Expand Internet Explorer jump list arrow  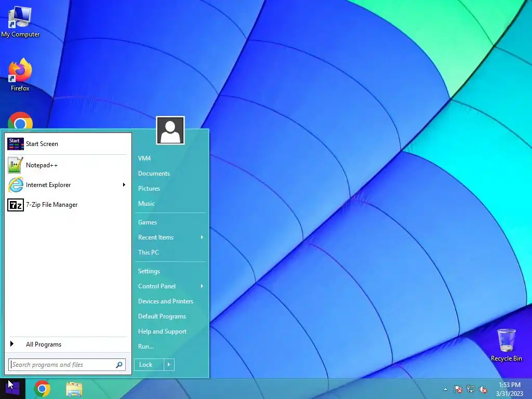coord(124,185)
